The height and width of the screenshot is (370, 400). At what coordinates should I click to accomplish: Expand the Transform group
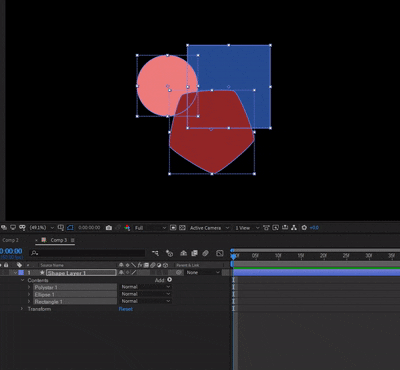point(22,309)
